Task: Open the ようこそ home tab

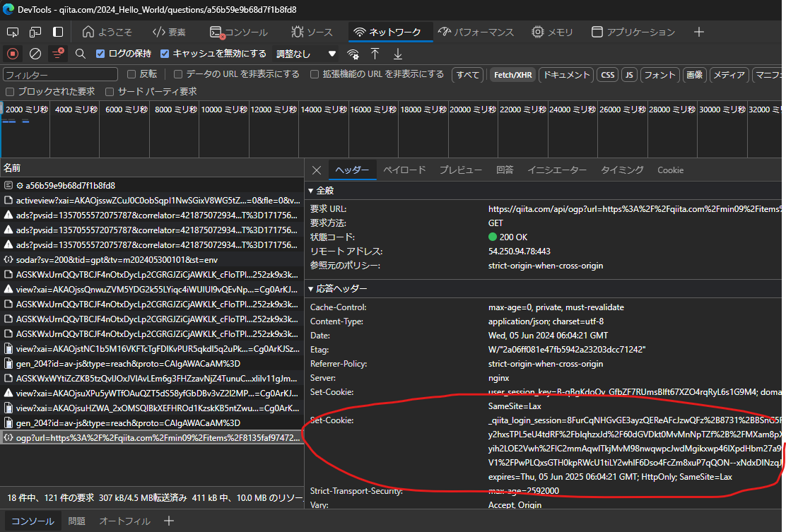Action: (107, 32)
